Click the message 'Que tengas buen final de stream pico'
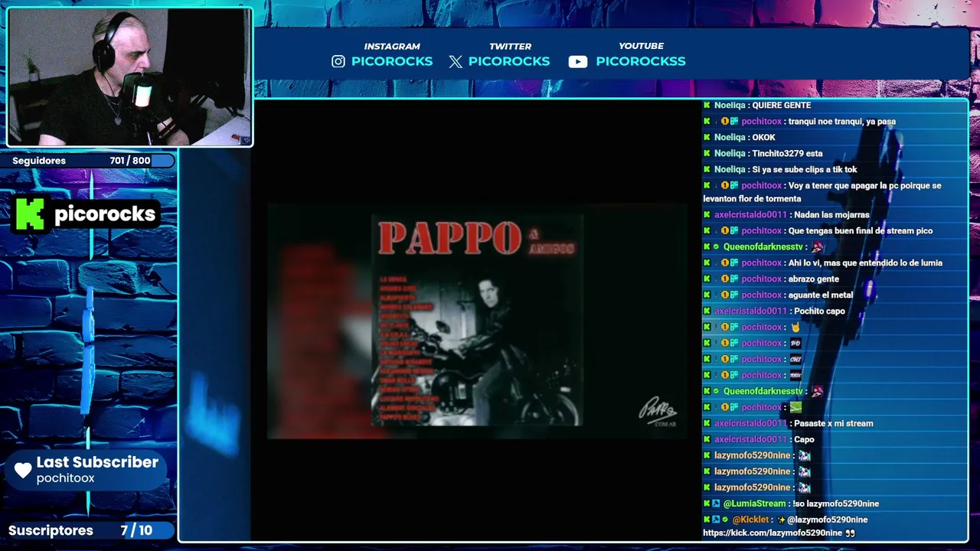 click(860, 230)
